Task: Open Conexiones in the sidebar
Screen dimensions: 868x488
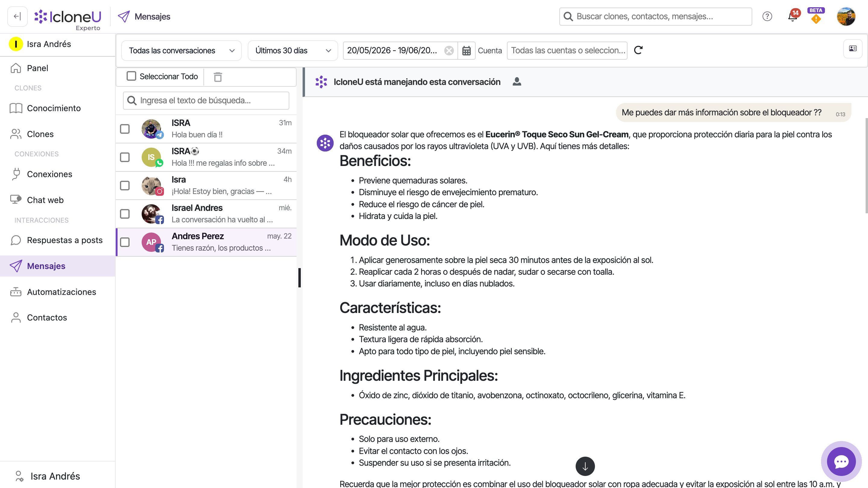Action: tap(58, 174)
